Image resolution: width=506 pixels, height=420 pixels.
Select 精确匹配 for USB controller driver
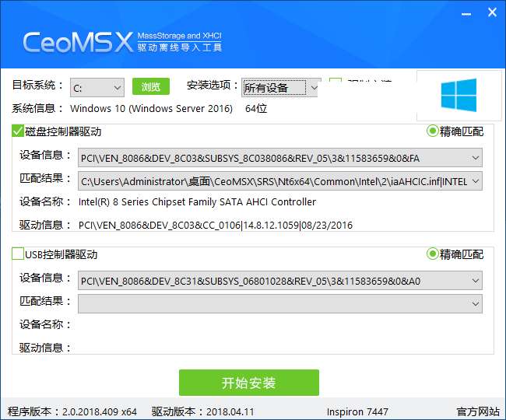coord(432,254)
